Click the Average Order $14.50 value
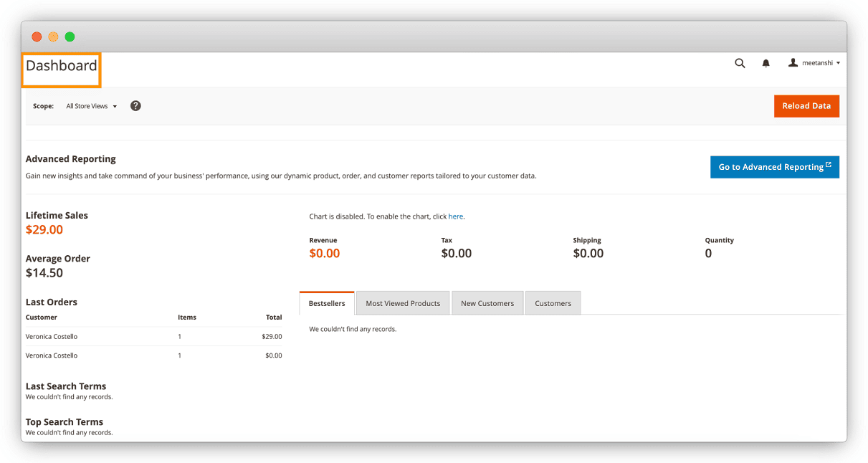The width and height of the screenshot is (868, 463). coord(44,273)
